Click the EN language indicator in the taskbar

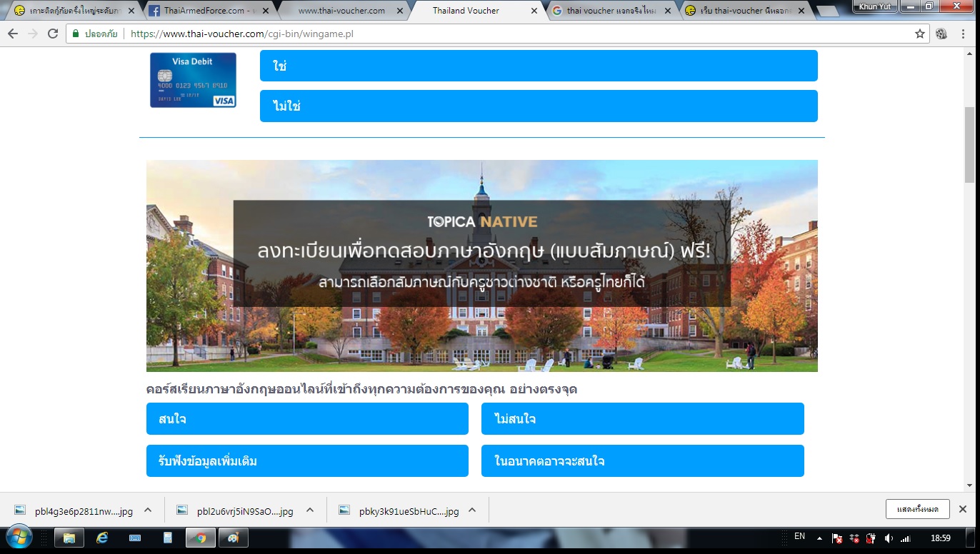[799, 536]
